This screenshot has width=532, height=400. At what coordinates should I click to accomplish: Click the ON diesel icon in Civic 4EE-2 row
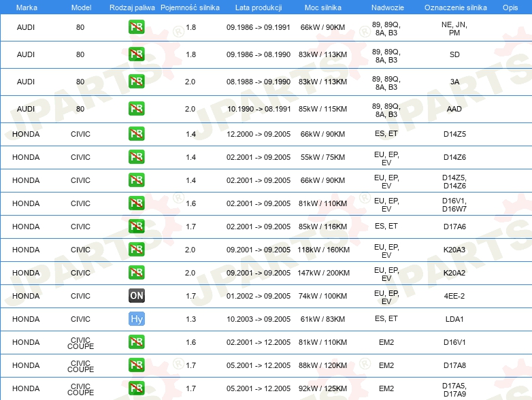137,295
